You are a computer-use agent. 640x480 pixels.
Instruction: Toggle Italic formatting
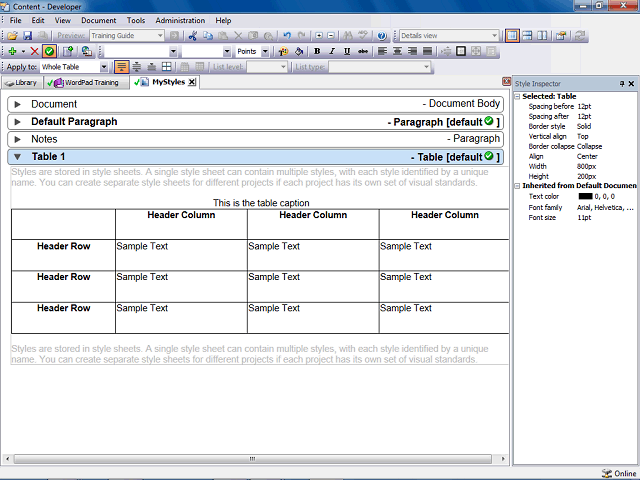click(x=332, y=51)
